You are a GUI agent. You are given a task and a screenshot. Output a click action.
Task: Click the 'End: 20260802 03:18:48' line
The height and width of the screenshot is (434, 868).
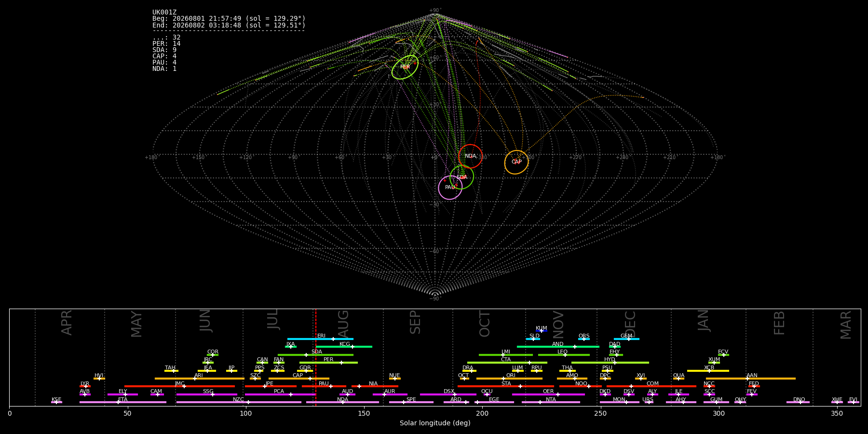229,25
